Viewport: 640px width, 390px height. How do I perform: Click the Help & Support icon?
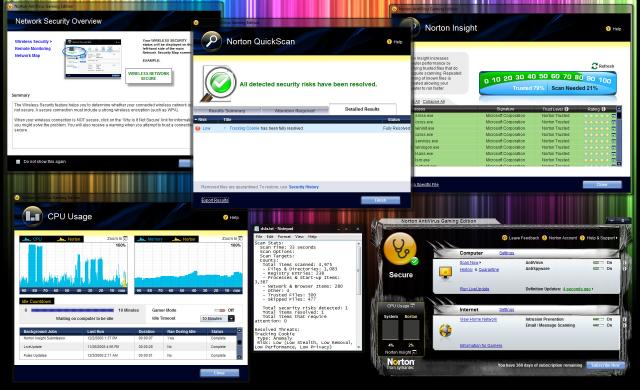click(x=582, y=238)
